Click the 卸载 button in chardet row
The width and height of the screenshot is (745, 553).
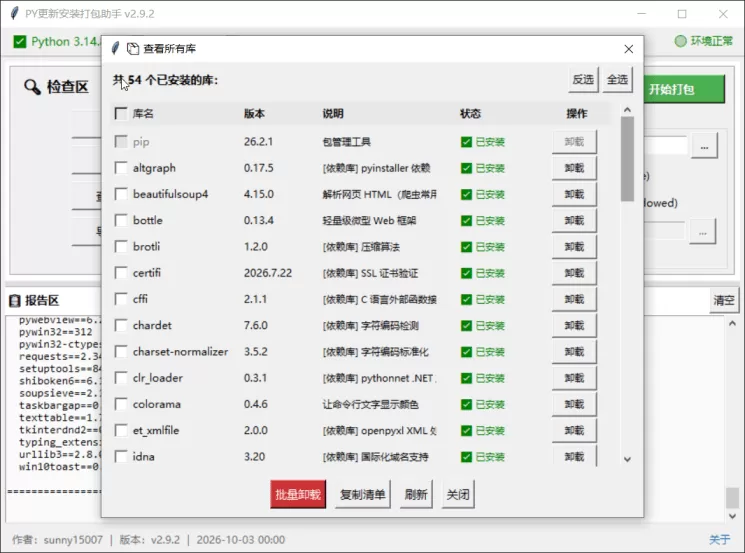574,325
